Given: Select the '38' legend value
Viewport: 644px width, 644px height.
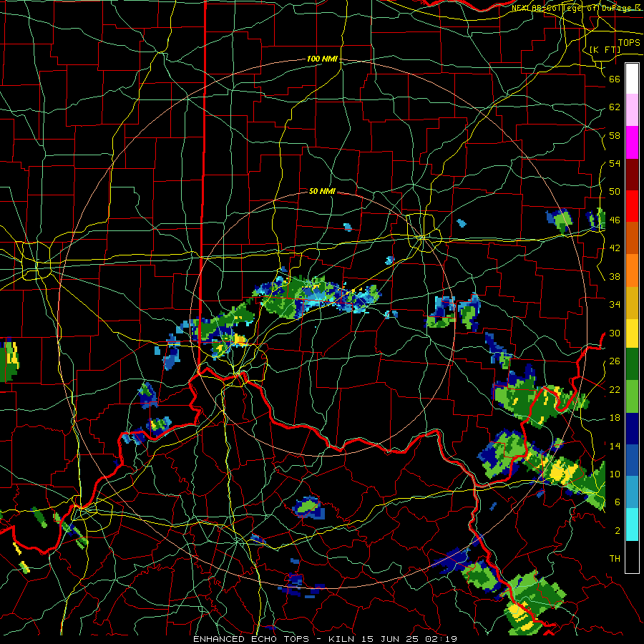Looking at the screenshot, I should (x=615, y=276).
